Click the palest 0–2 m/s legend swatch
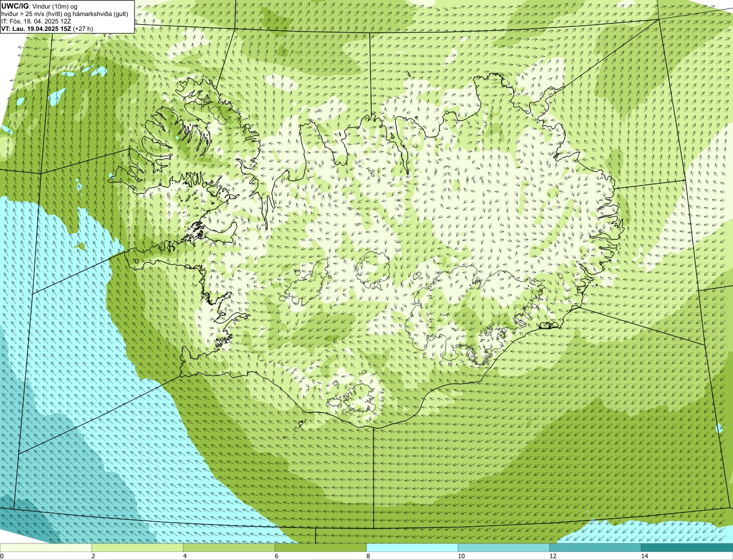The image size is (733, 560). [x=46, y=547]
